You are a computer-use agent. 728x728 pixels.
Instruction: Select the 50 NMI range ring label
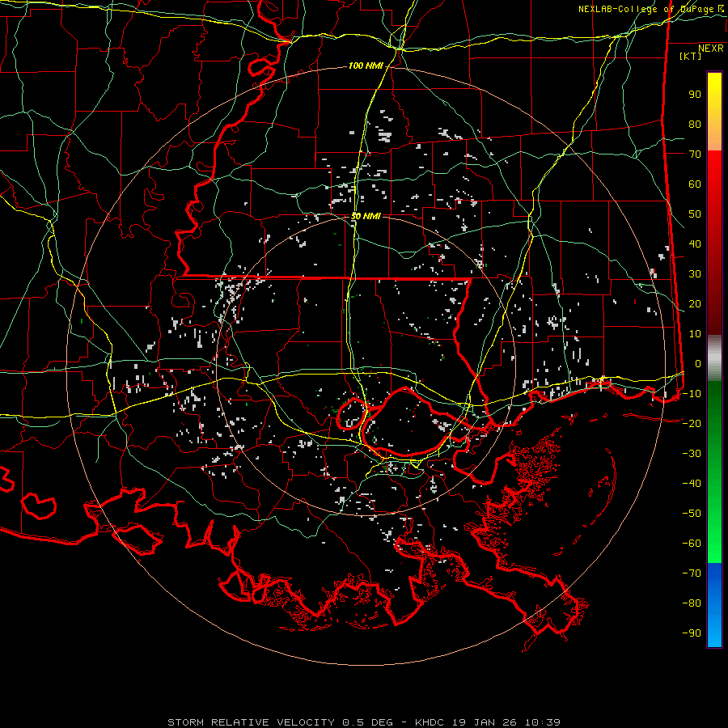click(366, 216)
